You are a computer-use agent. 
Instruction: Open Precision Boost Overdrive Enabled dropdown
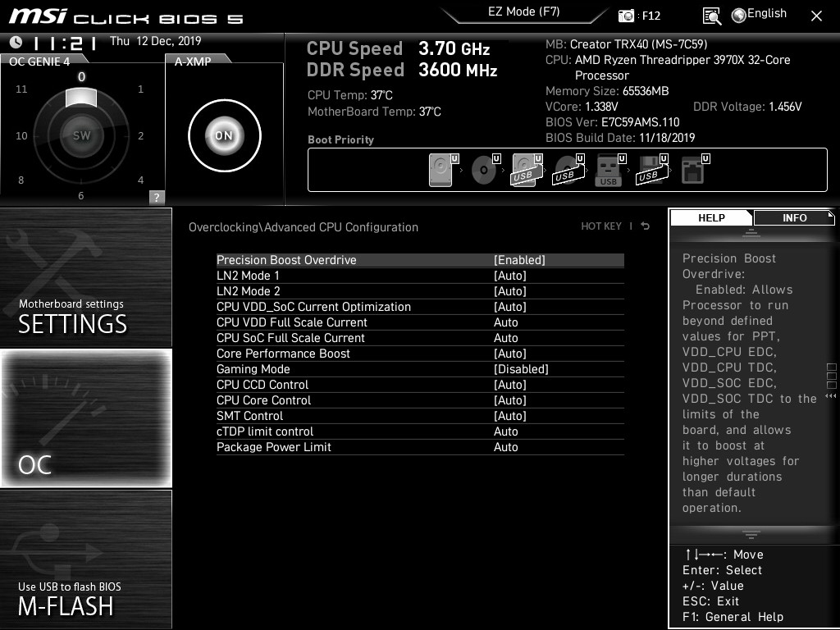519,260
